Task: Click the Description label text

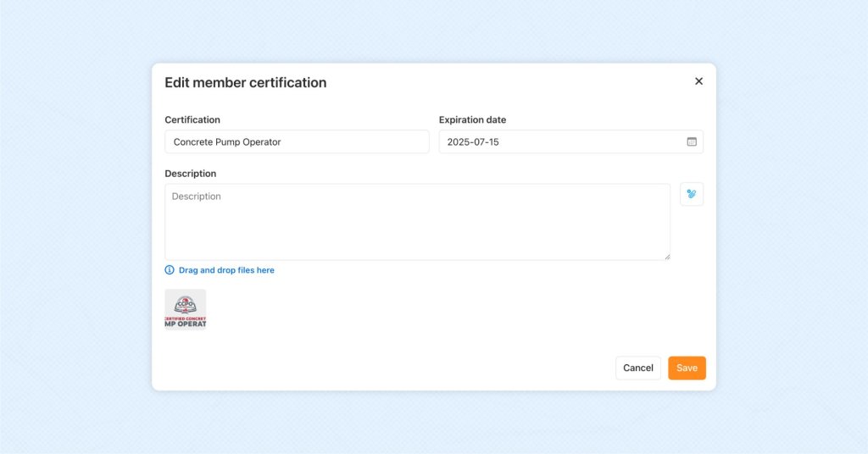Action: 191,174
